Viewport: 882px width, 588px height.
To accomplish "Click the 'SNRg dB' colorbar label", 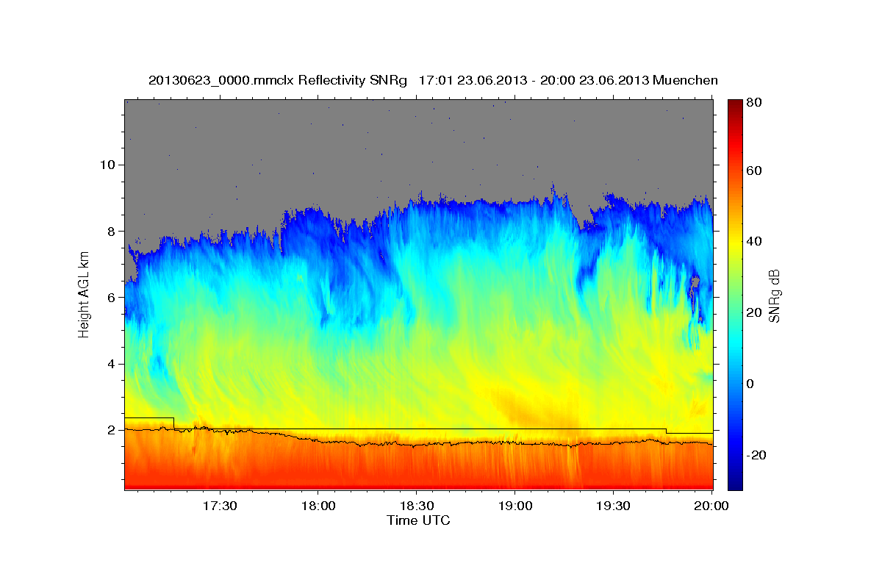I will [774, 295].
